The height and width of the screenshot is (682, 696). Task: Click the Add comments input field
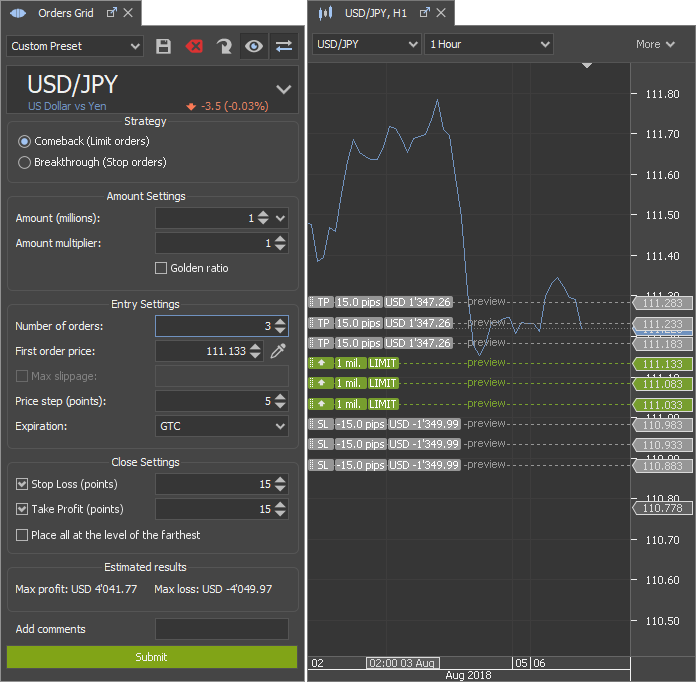click(222, 629)
